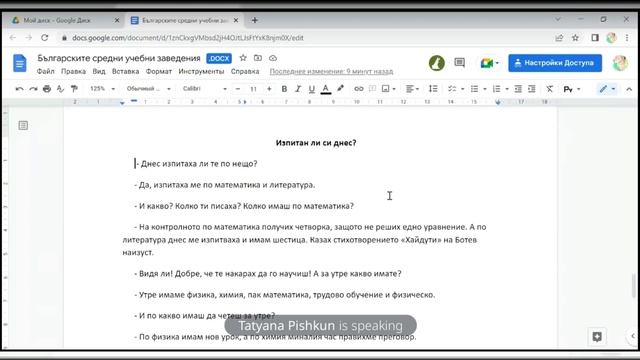Toggle bold formatting
The height and width of the screenshot is (360, 640).
284,89
